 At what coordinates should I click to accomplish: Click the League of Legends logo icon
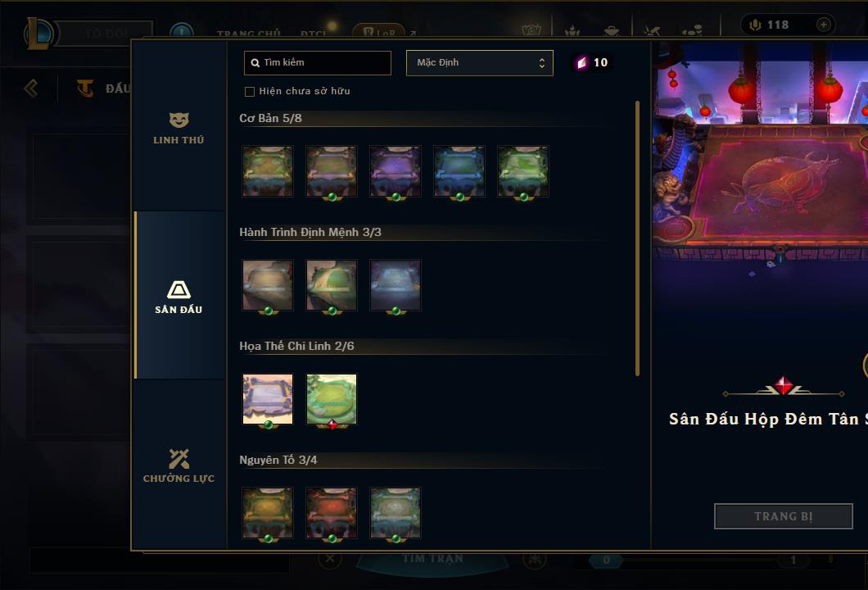click(38, 34)
